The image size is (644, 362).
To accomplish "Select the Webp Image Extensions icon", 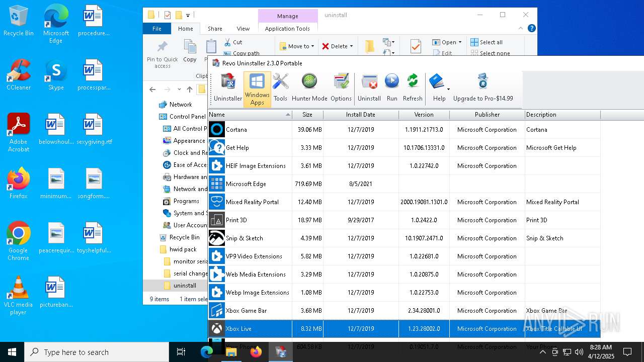I will pyautogui.click(x=217, y=293).
